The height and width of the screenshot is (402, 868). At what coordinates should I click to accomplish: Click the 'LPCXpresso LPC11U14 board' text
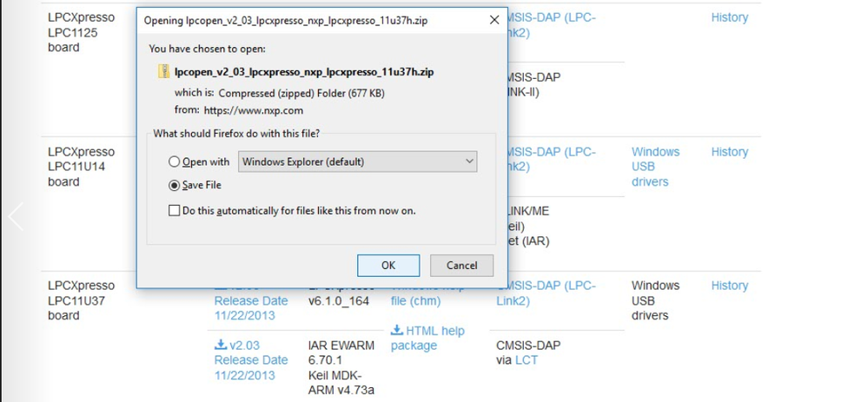pos(82,167)
